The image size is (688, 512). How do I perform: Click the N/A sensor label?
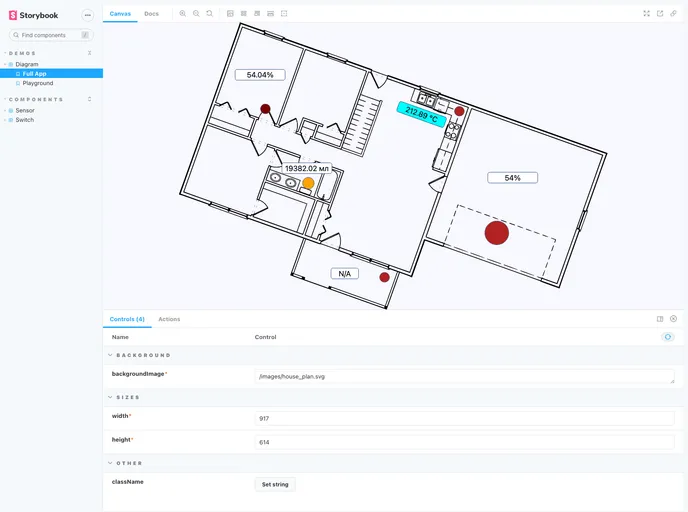[344, 274]
